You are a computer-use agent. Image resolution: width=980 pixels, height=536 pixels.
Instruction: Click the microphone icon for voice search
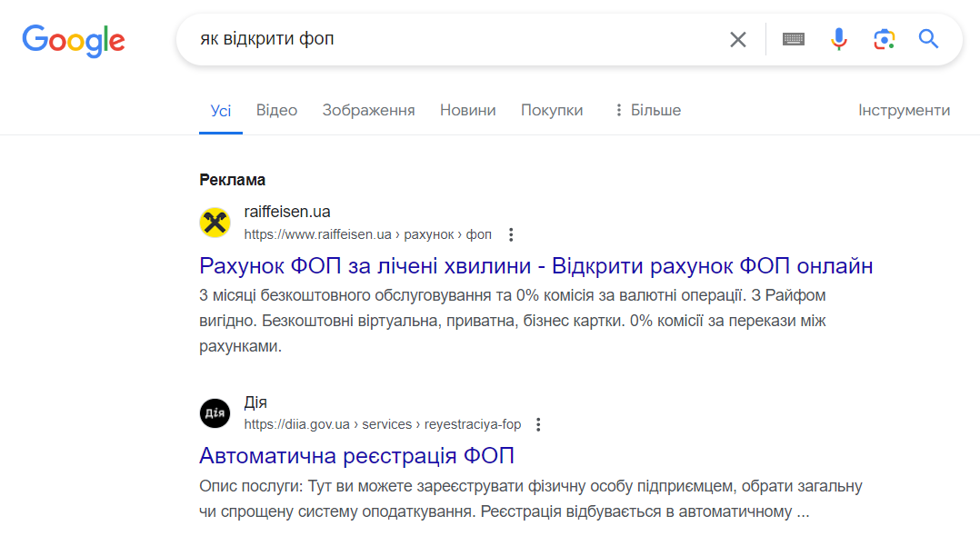pyautogui.click(x=837, y=39)
